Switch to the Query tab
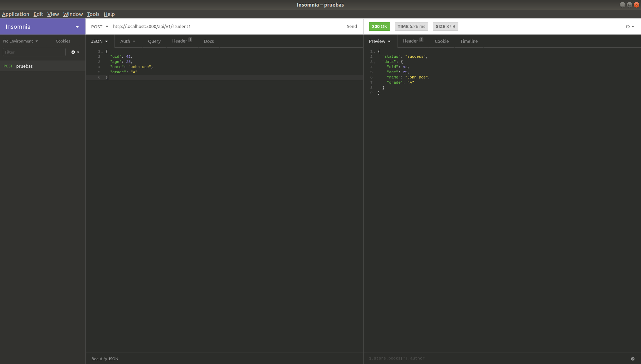 pos(154,41)
